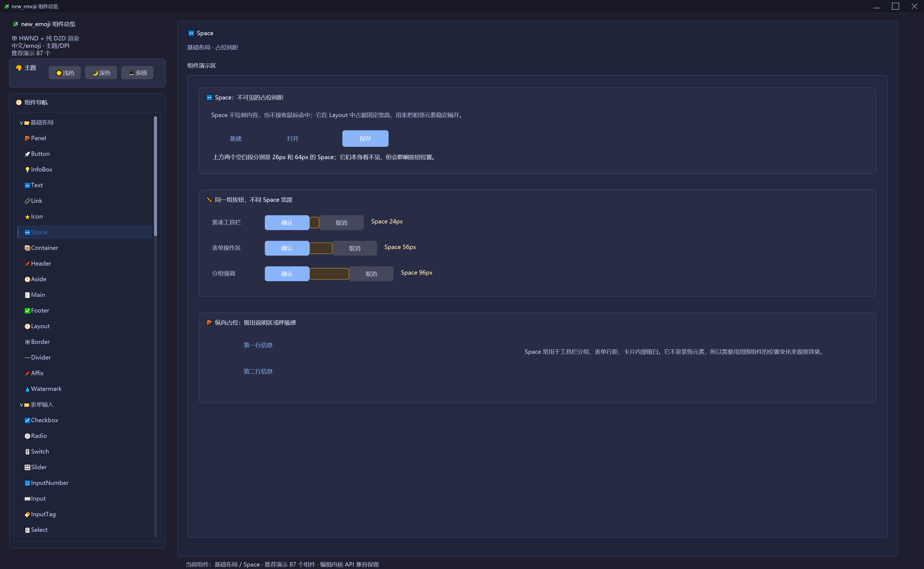Collapse the 表单输入 tree group
This screenshot has width=924, height=569.
click(x=21, y=405)
